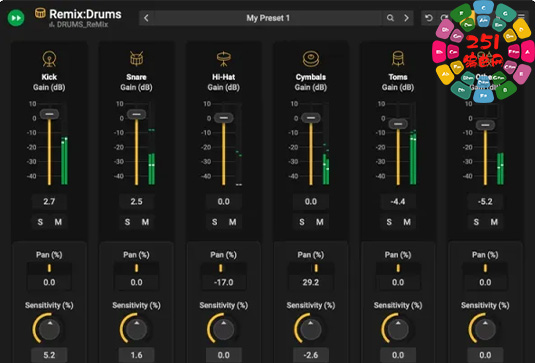Go to previous preset arrow
Screen dimensions: 535x363
pyautogui.click(x=146, y=18)
